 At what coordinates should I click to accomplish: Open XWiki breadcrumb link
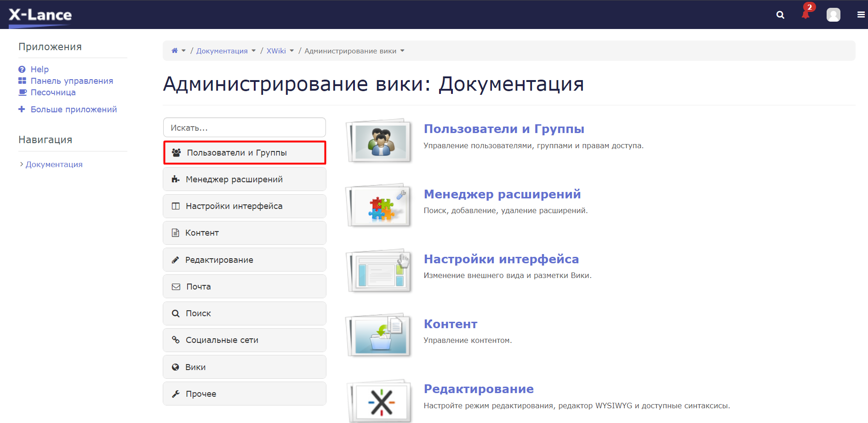point(276,51)
